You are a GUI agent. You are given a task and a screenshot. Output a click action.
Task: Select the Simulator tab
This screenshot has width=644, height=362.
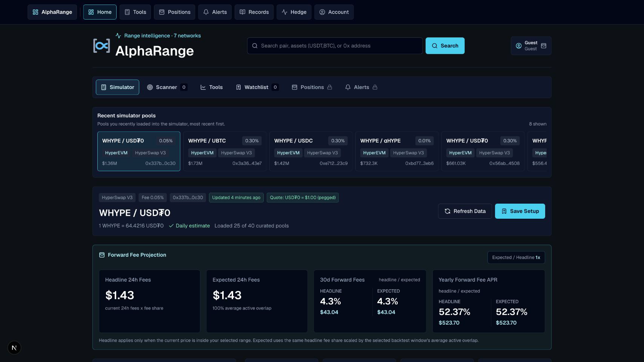pyautogui.click(x=117, y=87)
